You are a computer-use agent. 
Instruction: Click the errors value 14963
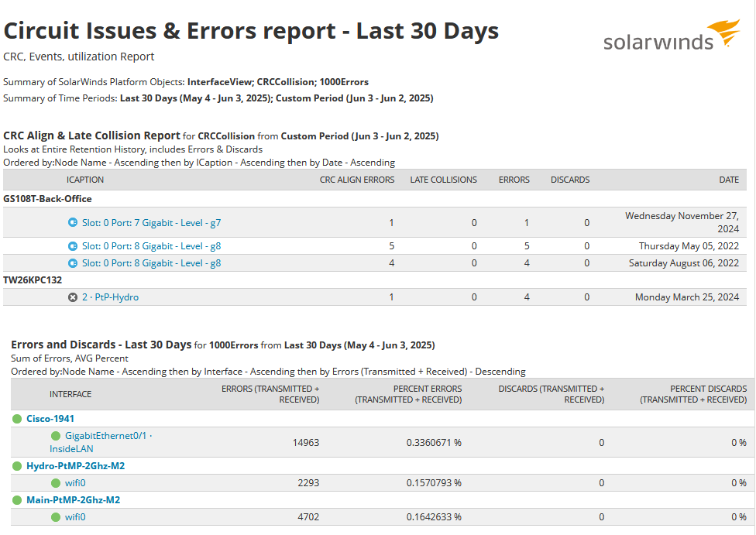coord(306,442)
